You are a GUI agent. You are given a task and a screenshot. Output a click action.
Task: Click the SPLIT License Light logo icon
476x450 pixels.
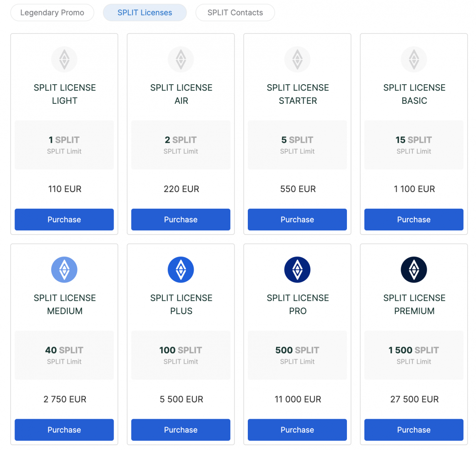pos(64,59)
